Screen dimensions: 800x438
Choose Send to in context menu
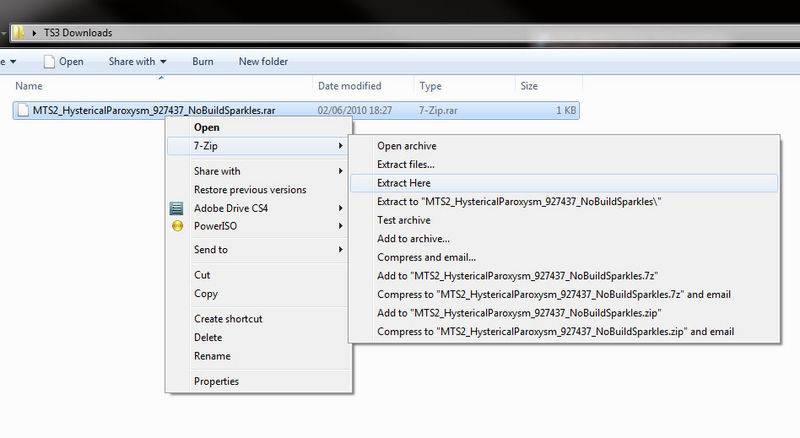pos(211,250)
